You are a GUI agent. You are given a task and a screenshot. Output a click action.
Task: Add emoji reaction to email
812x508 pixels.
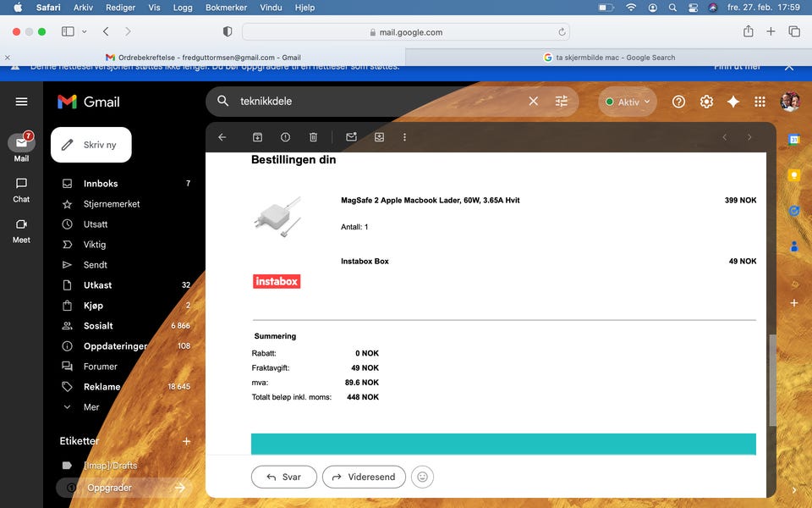click(x=422, y=477)
